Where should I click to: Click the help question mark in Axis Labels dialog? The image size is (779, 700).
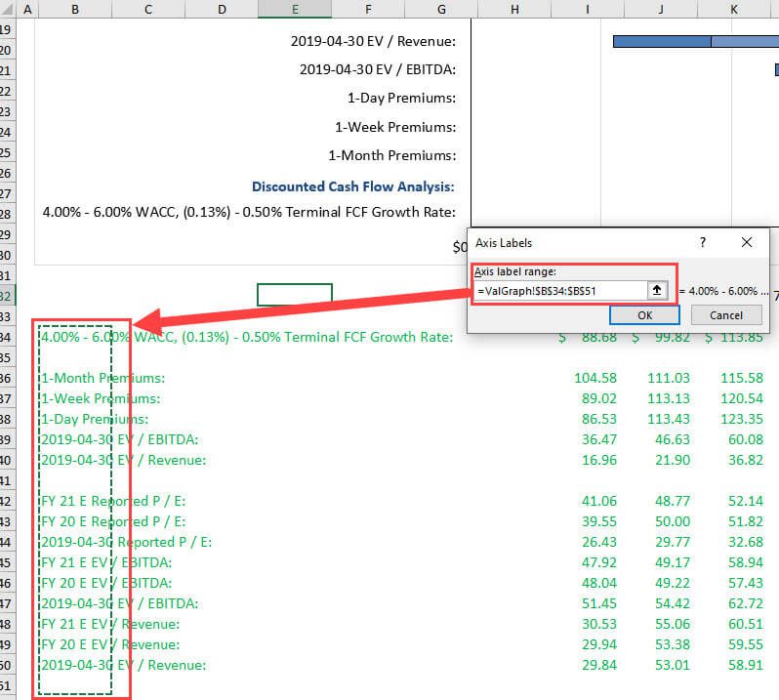click(703, 242)
